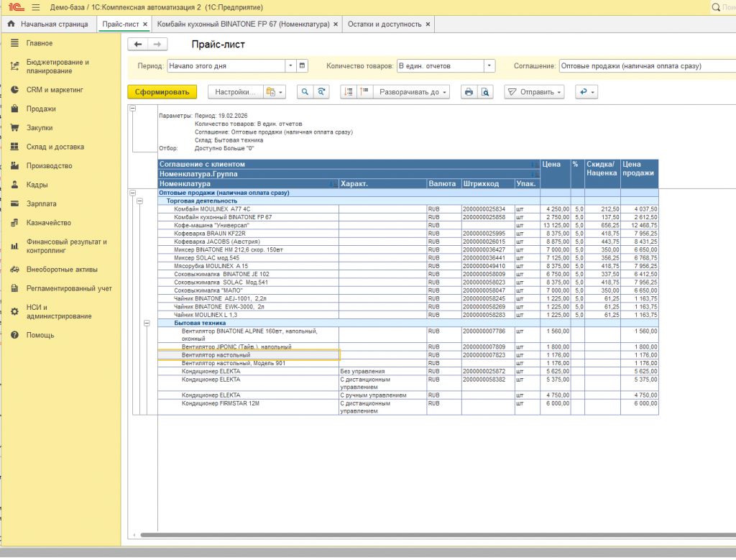Open the report variants icon dropdown next to Настройки
The height and width of the screenshot is (560, 736).
[275, 92]
